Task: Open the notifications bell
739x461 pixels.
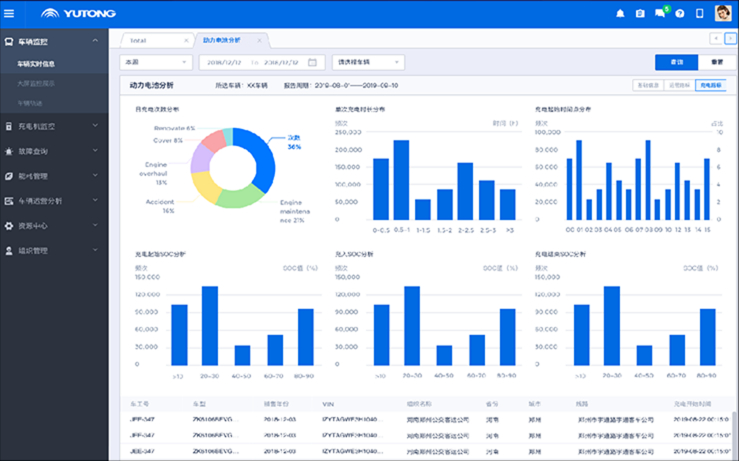Action: coord(620,14)
